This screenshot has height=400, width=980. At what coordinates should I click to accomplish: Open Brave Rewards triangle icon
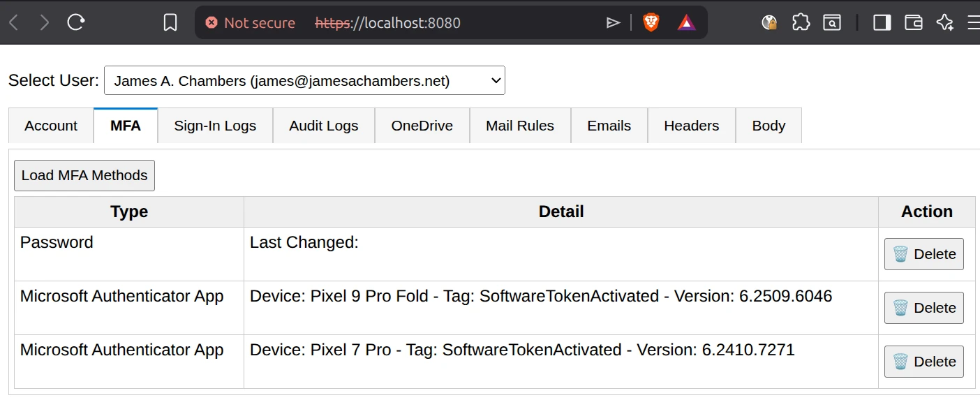[x=686, y=23]
